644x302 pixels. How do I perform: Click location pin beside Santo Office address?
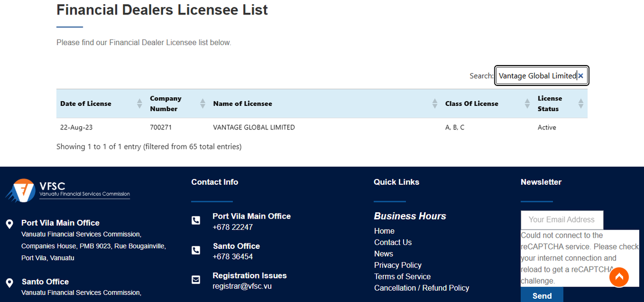click(9, 283)
